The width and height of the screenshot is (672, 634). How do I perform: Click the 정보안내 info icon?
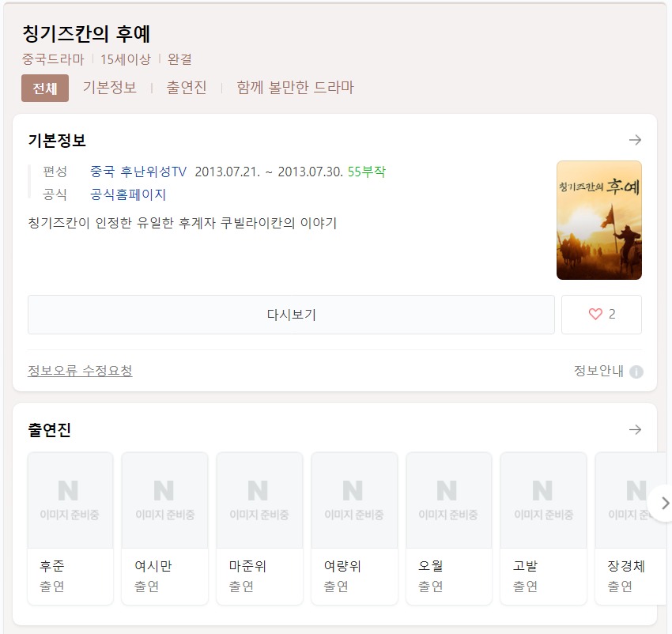coord(636,372)
